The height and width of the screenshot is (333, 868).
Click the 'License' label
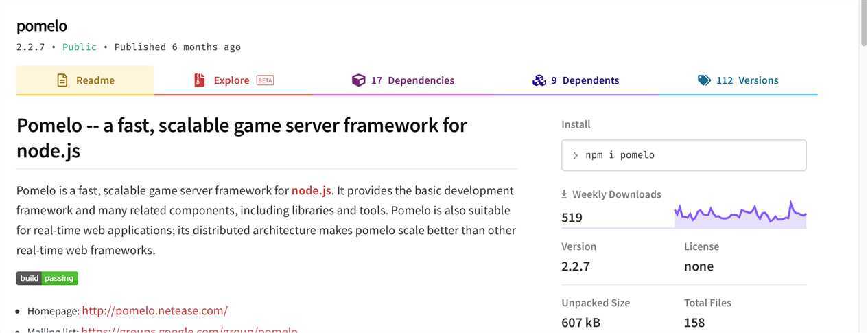pos(701,246)
